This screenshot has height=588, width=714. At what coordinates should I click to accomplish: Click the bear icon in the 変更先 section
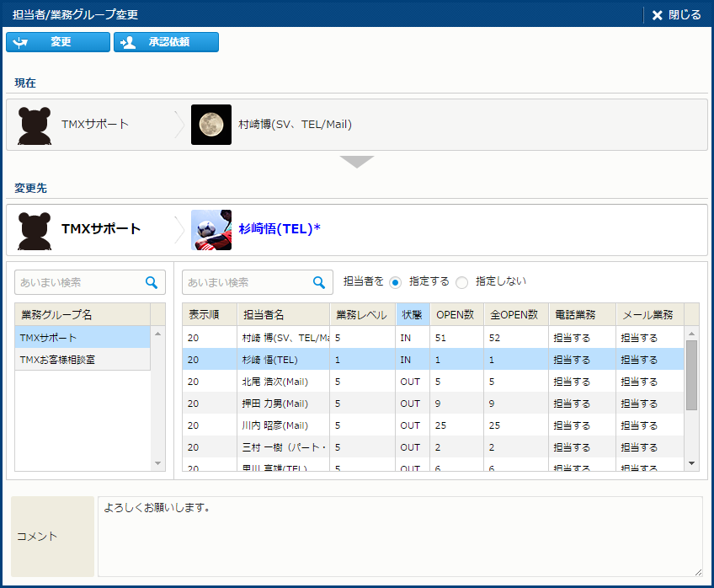tap(35, 230)
